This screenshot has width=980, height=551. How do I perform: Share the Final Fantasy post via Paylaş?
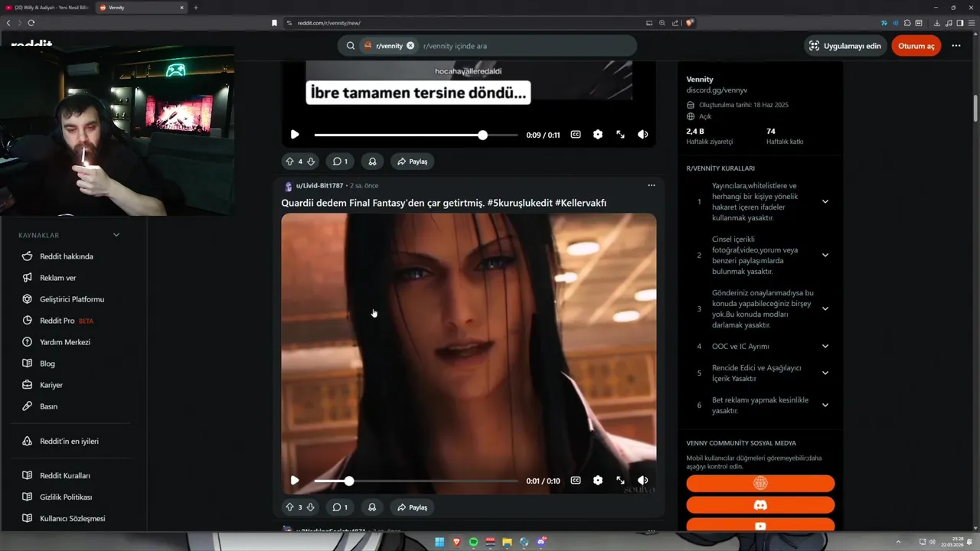(412, 507)
